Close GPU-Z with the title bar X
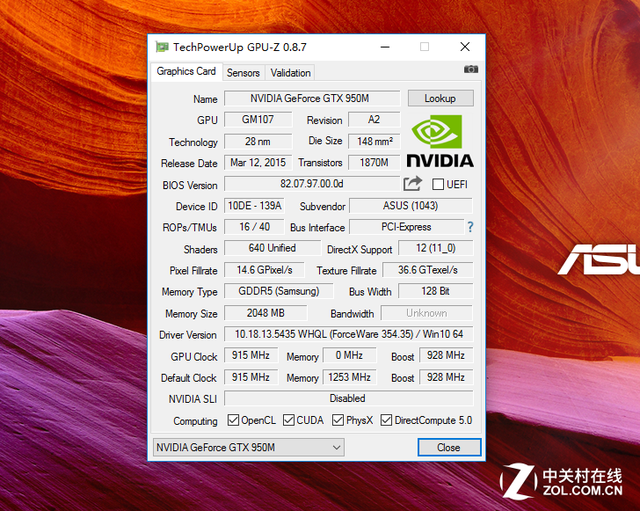This screenshot has height=511, width=640. tap(465, 47)
